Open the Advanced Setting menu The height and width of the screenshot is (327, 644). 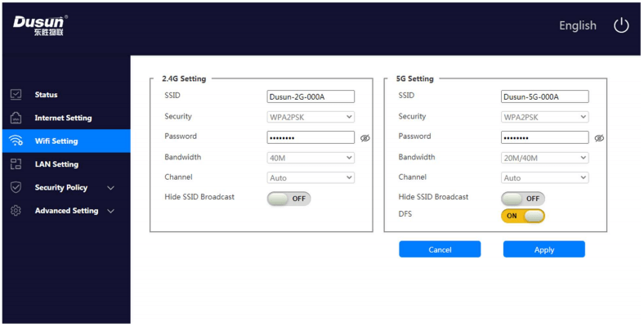(x=66, y=211)
